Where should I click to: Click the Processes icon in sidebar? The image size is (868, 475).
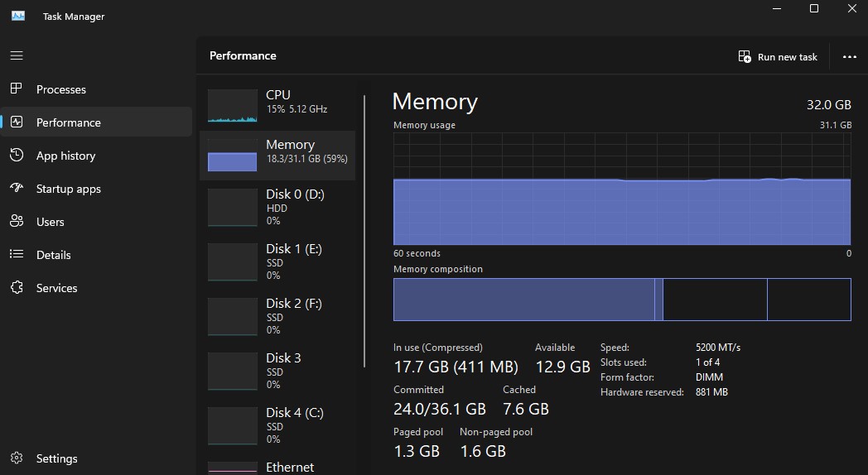click(17, 89)
